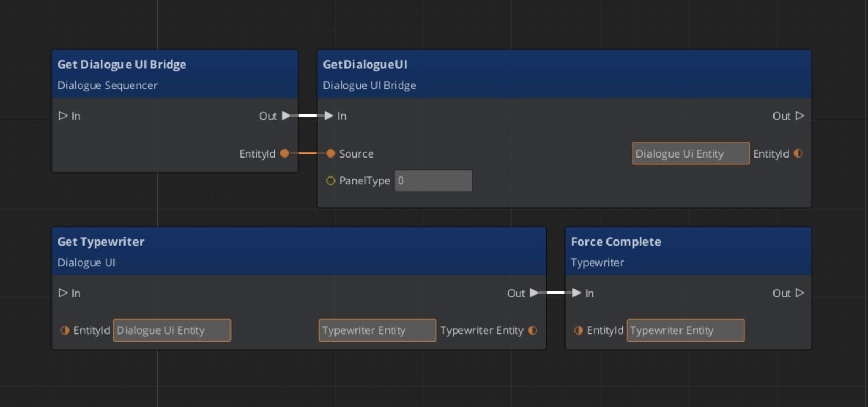This screenshot has width=868, height=407.
Task: Click the In execution pin on Get Dialogue UI Bridge
Action: pos(63,116)
